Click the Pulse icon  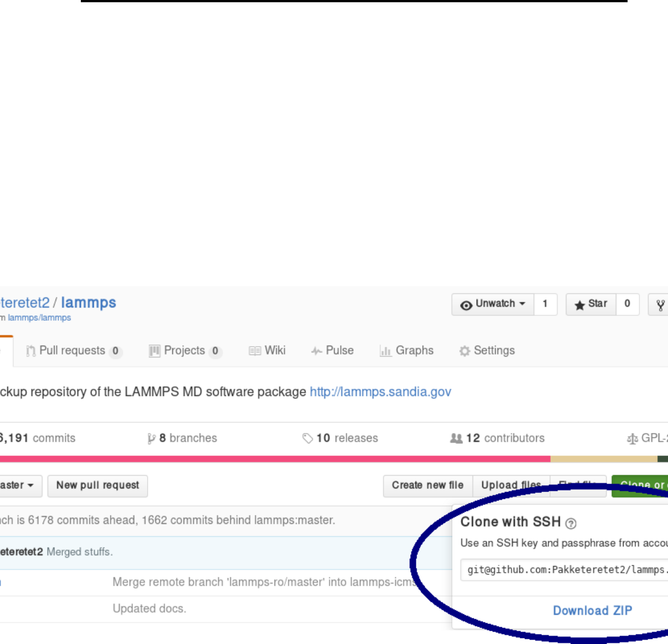(x=316, y=351)
